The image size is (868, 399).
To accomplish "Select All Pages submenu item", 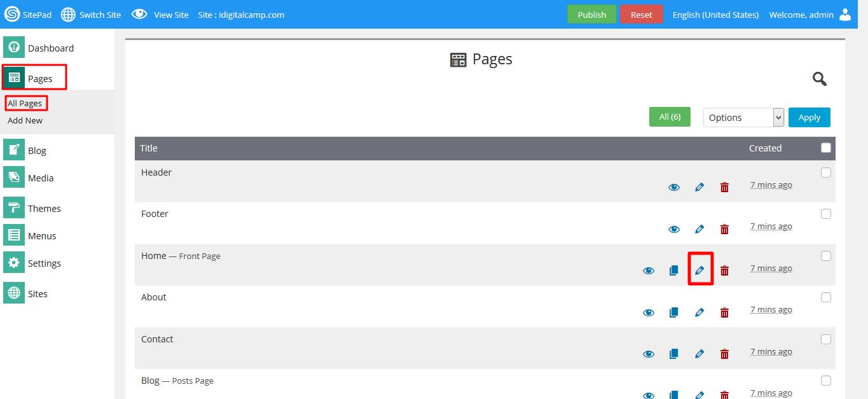I will [x=25, y=103].
